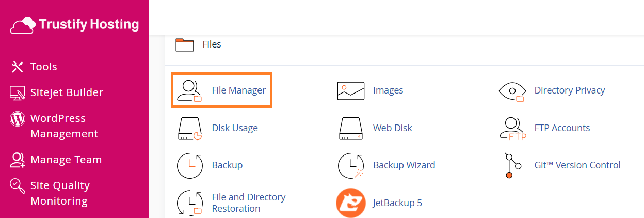The width and height of the screenshot is (644, 218).
Task: Open Manage Team in the sidebar
Action: [66, 160]
